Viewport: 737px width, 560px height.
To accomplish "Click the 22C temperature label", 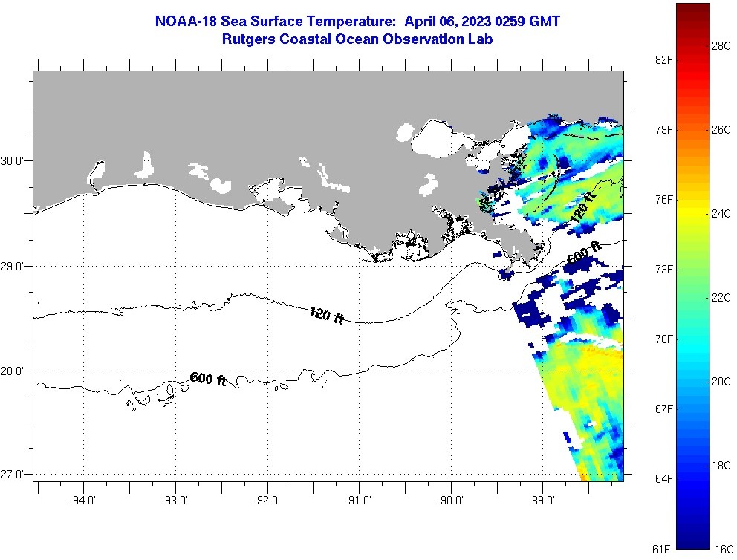I will [721, 297].
